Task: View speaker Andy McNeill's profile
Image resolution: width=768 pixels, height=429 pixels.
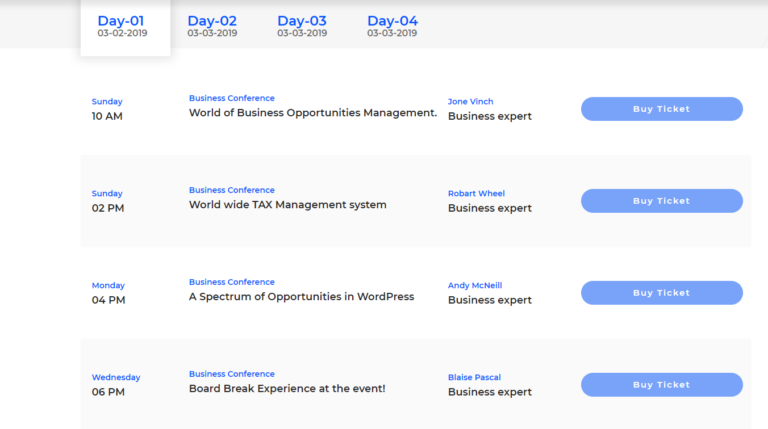Action: click(x=474, y=286)
